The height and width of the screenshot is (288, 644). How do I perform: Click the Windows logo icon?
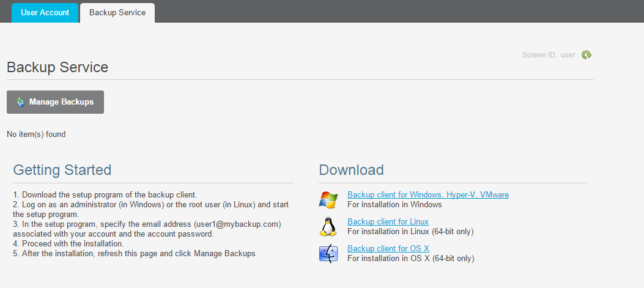point(328,200)
